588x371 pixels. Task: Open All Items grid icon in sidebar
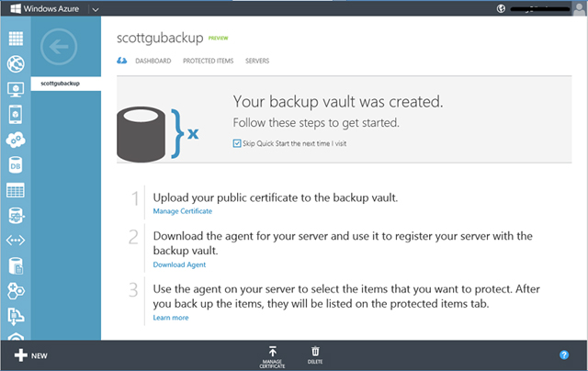pos(15,39)
